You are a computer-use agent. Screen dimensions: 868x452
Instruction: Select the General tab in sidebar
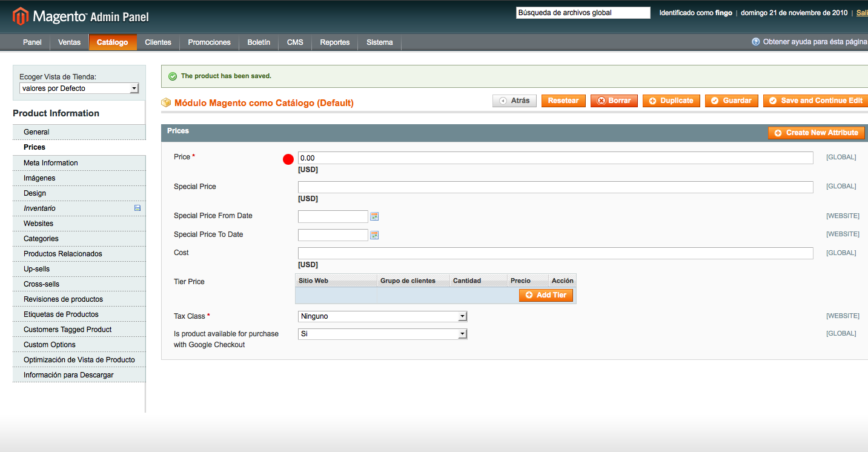[79, 132]
